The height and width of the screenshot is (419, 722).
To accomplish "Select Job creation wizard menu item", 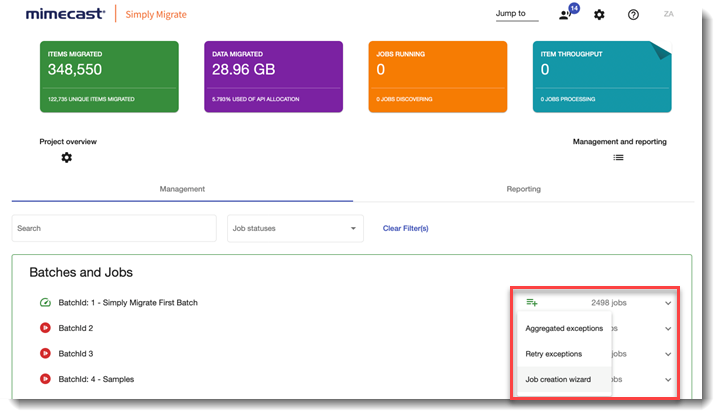I will [x=558, y=379].
